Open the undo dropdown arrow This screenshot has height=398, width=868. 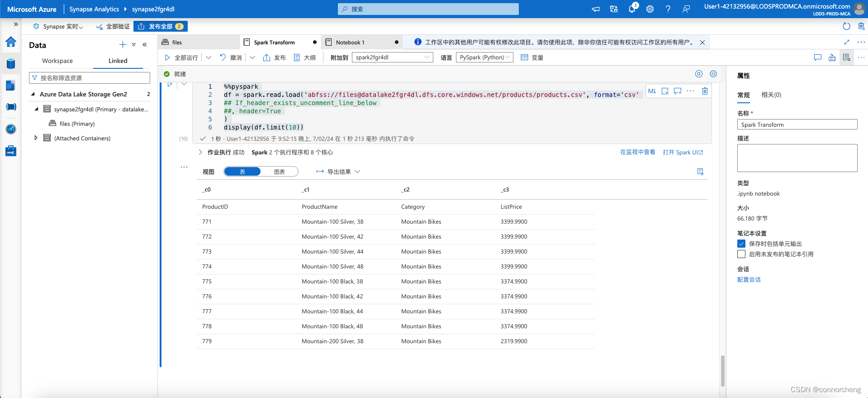[x=252, y=58]
